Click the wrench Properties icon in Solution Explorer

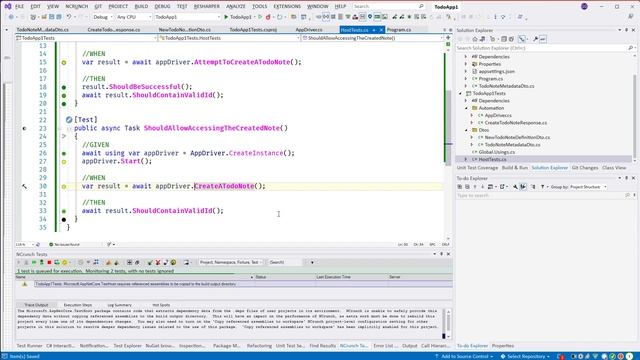[536, 39]
